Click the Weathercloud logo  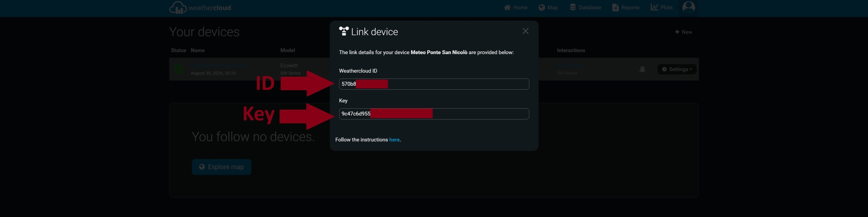point(200,8)
